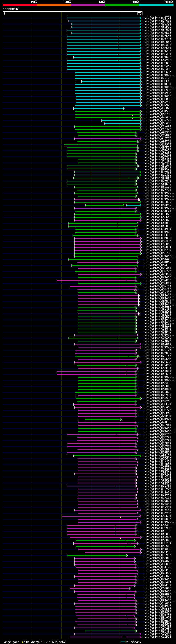Select hit label UniRef100_B6H799
Viewport: 176px width, 644px height.
(x=158, y=253)
